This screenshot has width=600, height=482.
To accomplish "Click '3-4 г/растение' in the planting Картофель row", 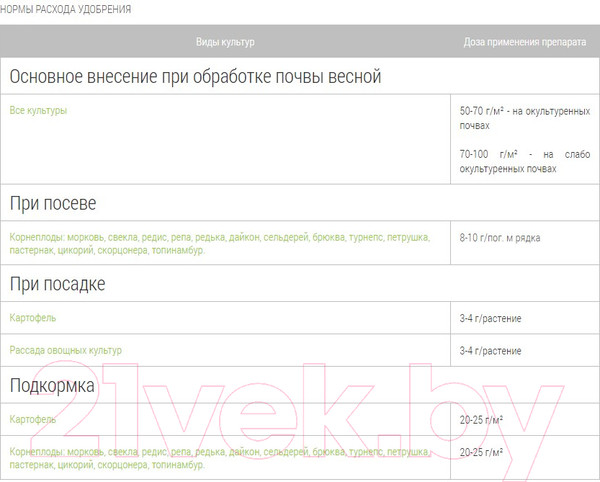I will pos(490,319).
